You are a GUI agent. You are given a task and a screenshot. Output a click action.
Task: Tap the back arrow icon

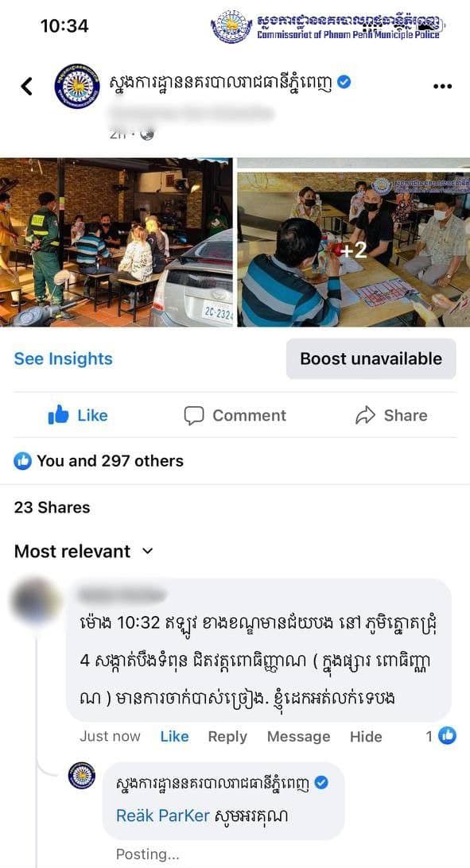coord(26,87)
